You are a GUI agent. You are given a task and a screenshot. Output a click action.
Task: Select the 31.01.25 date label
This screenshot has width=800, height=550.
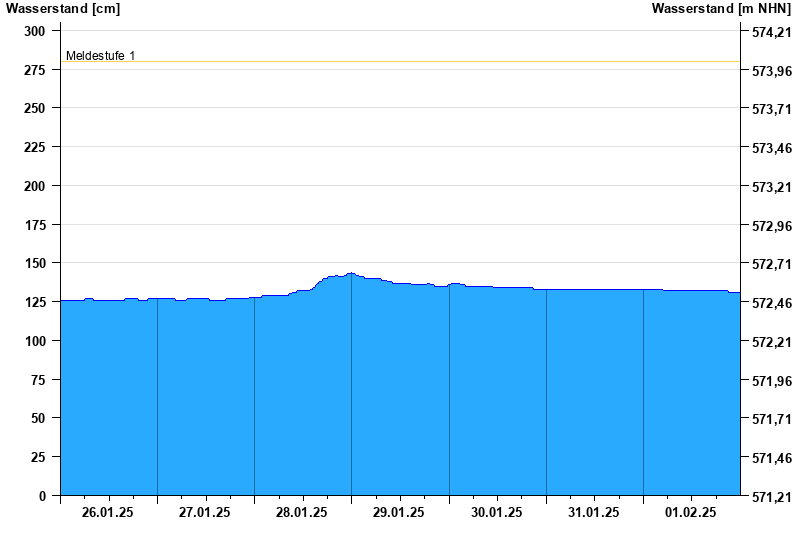pyautogui.click(x=594, y=512)
